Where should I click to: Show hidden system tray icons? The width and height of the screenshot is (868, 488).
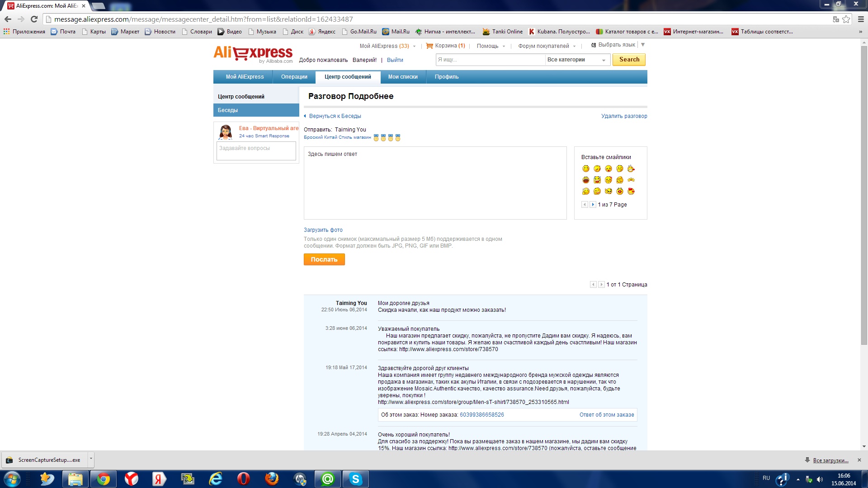(x=798, y=479)
